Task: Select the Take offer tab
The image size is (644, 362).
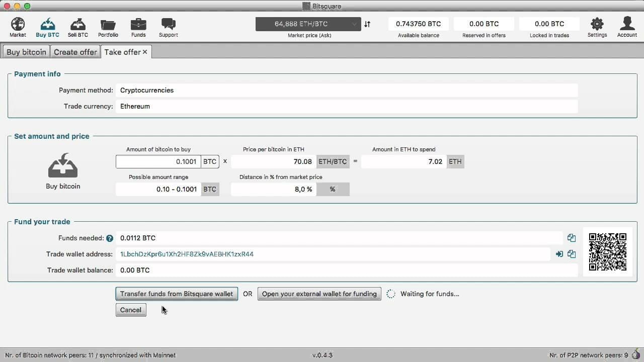Action: coord(122,52)
